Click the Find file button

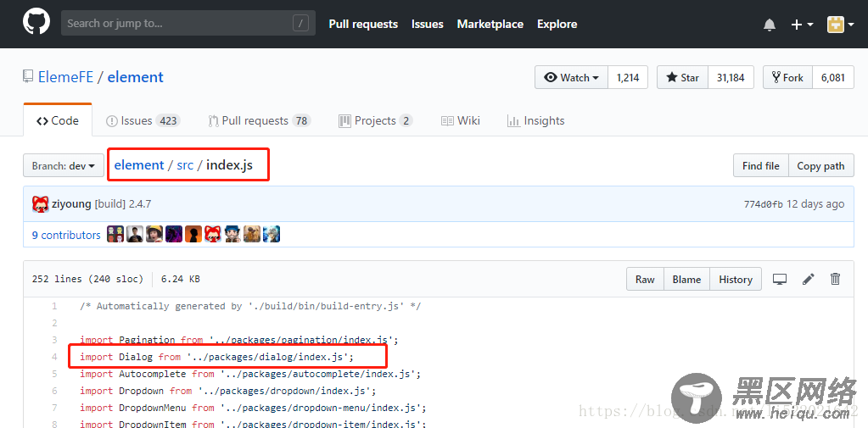pyautogui.click(x=760, y=165)
